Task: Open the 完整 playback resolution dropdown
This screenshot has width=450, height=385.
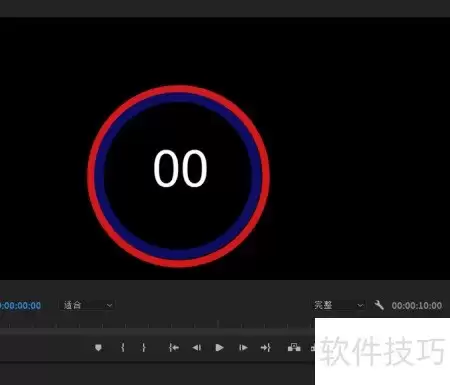Action: [338, 305]
